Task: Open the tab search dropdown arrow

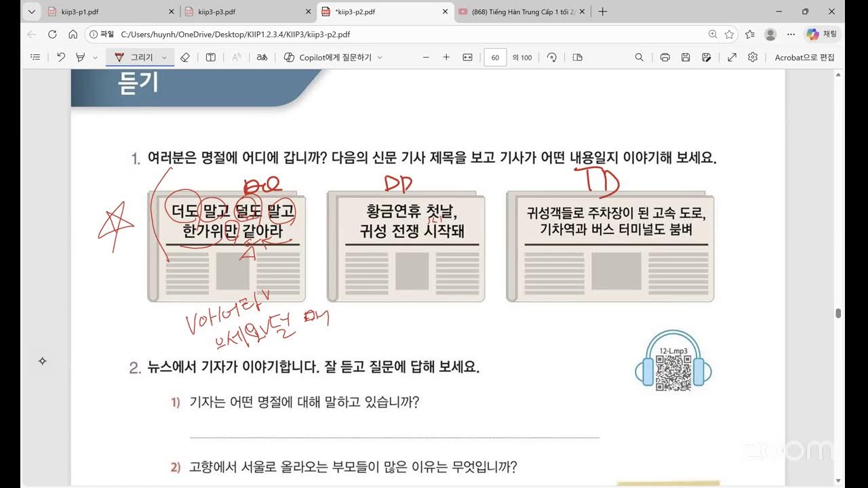Action: (x=31, y=12)
